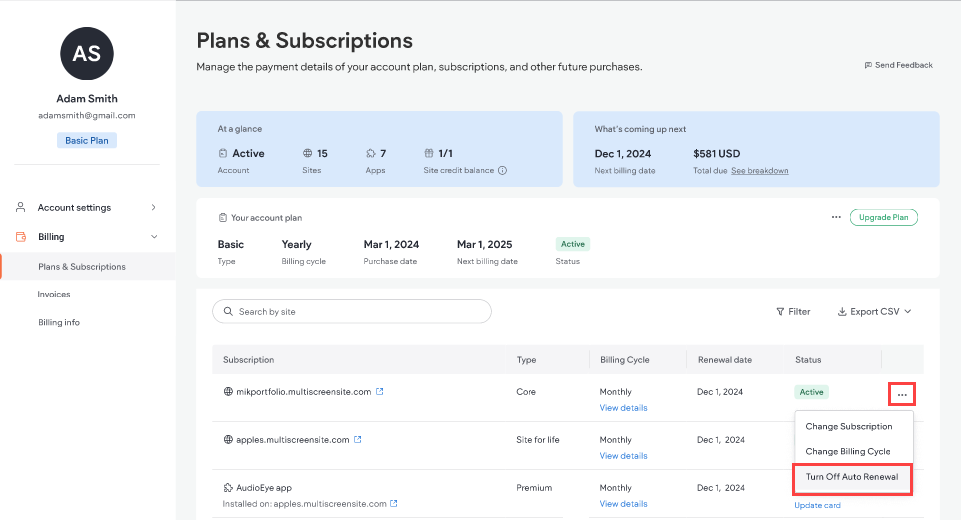Click the info icon near Site credit balance

click(502, 171)
